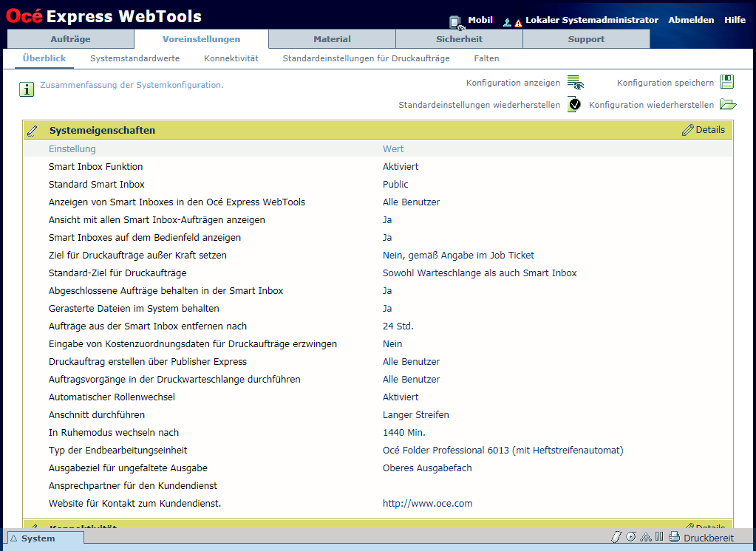The height and width of the screenshot is (551, 756).
Task: Open the Support tab
Action: (x=586, y=39)
